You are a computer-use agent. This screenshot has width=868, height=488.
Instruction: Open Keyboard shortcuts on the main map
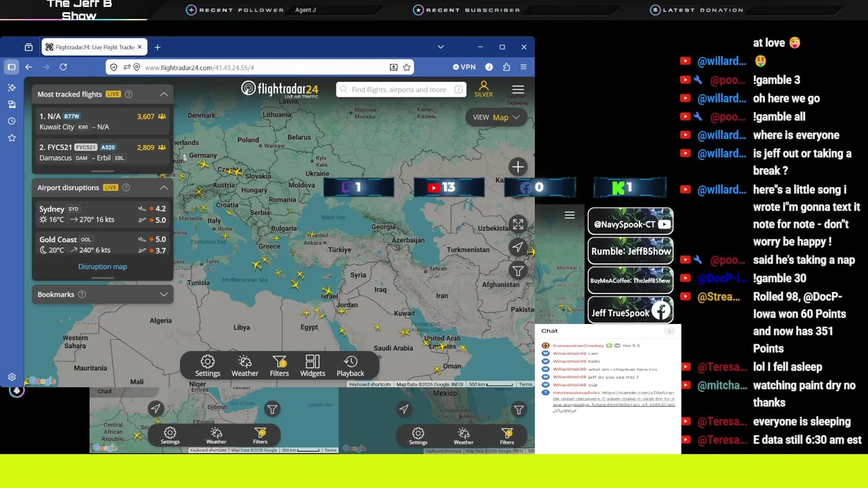pyautogui.click(x=370, y=384)
